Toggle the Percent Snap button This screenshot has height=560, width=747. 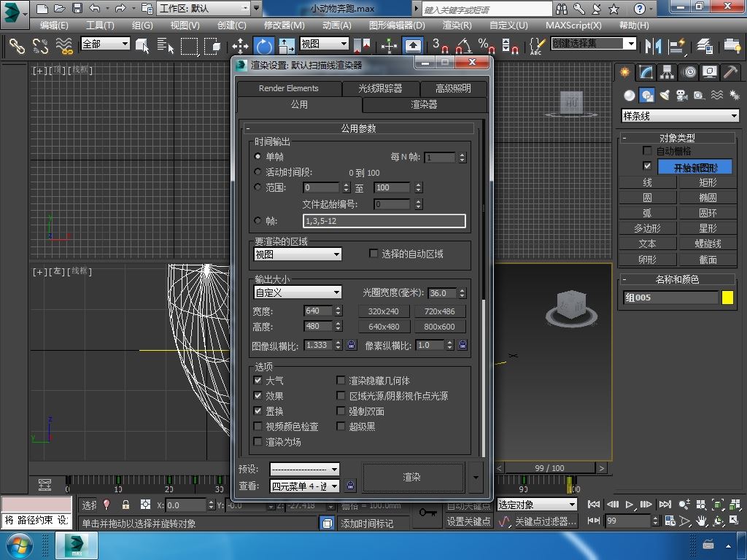pyautogui.click(x=486, y=46)
